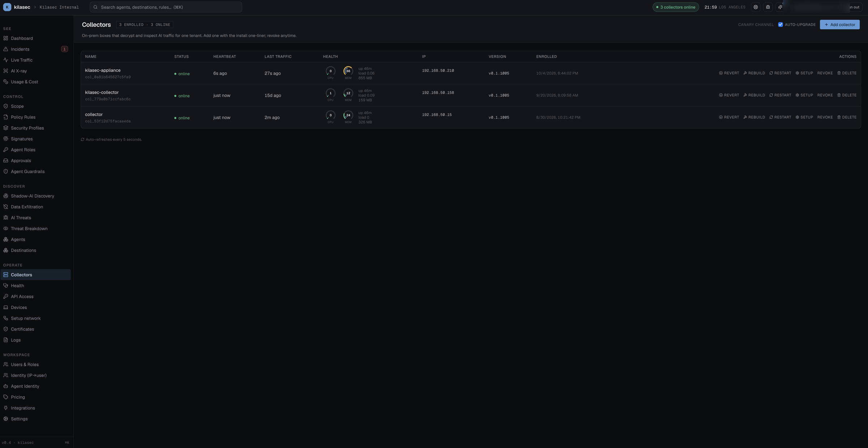Click the MEM gauge showing 66
Viewport: 868px width, 448px height.
[x=348, y=71]
